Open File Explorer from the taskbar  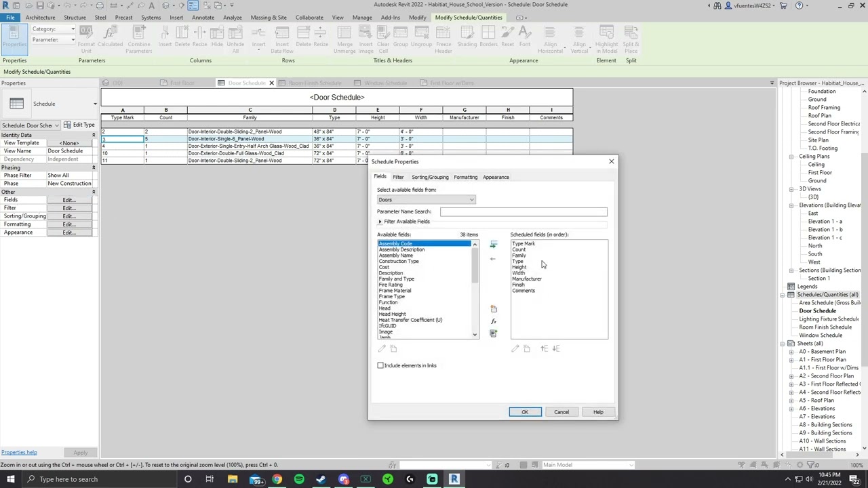(x=233, y=479)
